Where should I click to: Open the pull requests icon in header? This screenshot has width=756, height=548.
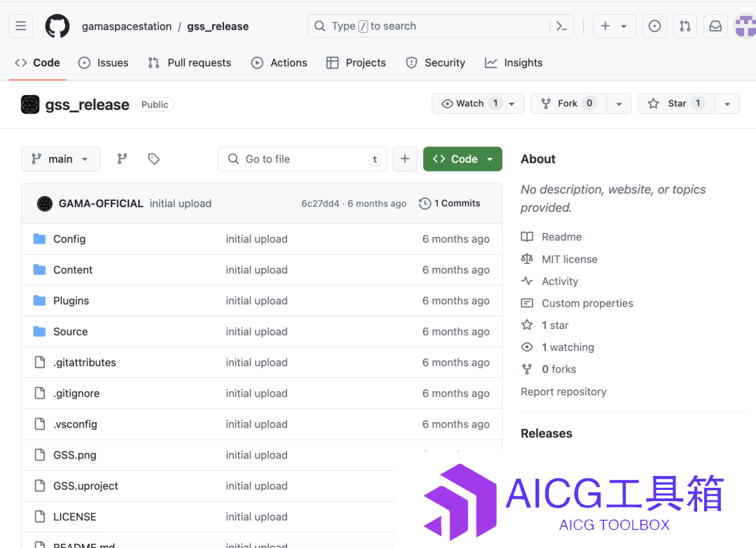pos(685,26)
